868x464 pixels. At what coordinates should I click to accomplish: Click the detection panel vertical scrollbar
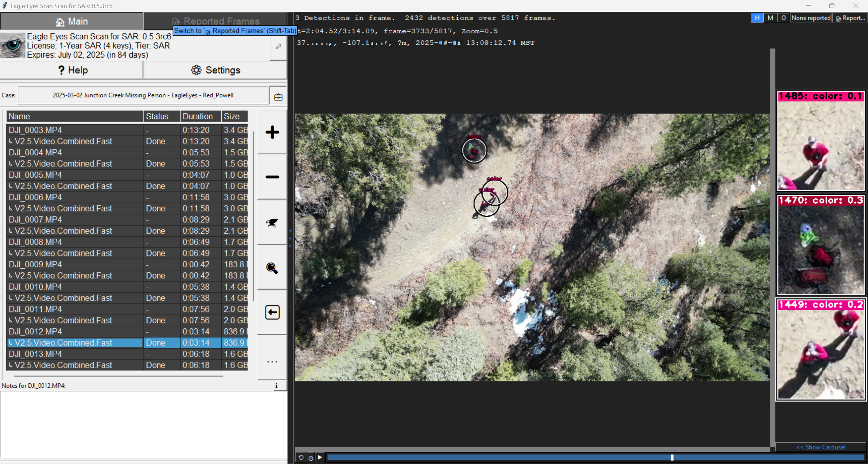[x=773, y=248]
